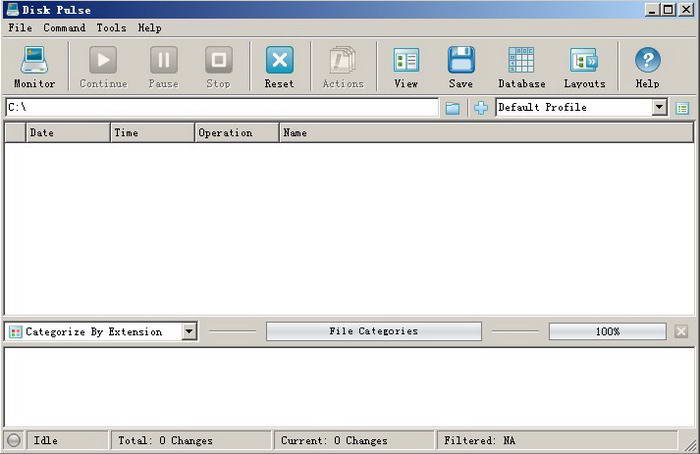Minimize the Disk Pulse window
Screen dimensions: 700x454
point(652,9)
